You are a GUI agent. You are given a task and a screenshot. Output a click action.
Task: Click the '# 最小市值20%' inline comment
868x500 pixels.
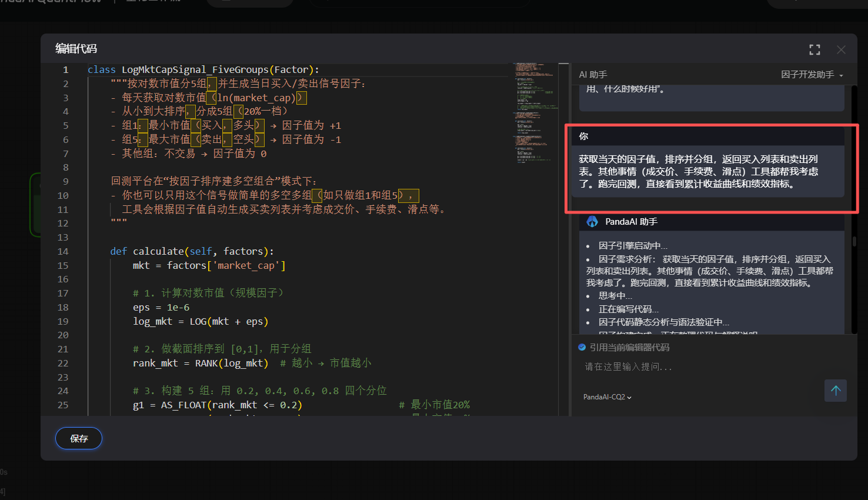pyautogui.click(x=435, y=405)
